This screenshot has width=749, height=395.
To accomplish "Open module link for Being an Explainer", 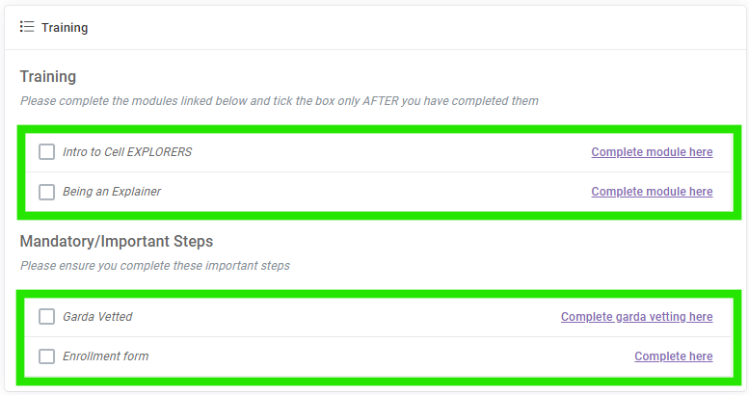I will tap(652, 192).
